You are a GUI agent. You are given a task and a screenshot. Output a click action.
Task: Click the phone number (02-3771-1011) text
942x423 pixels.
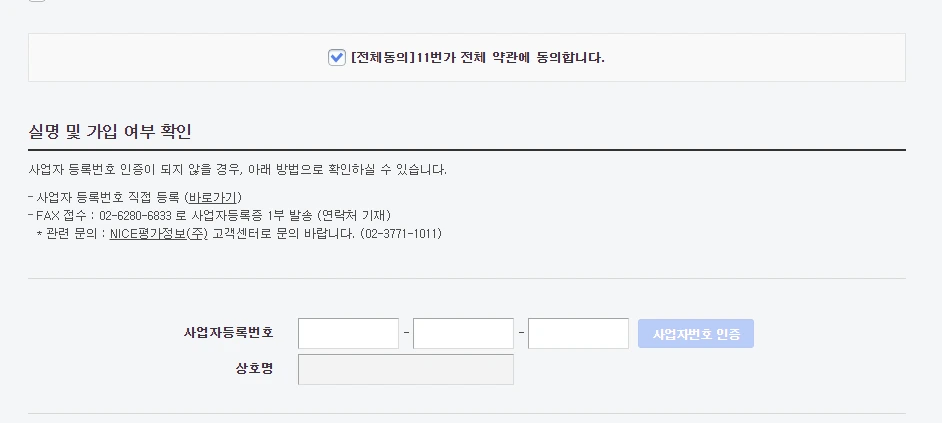tap(400, 234)
